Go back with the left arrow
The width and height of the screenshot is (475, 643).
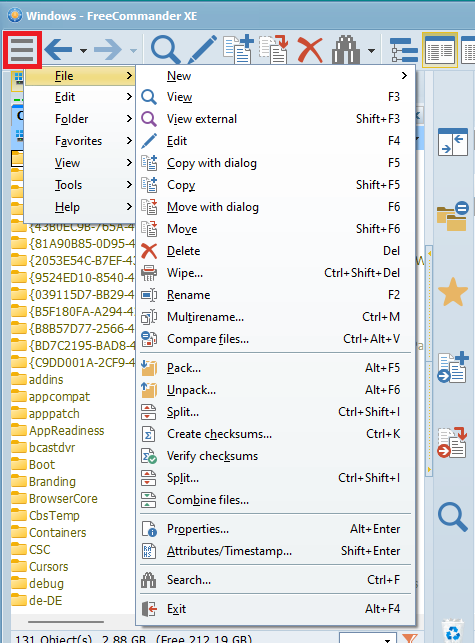pos(58,50)
